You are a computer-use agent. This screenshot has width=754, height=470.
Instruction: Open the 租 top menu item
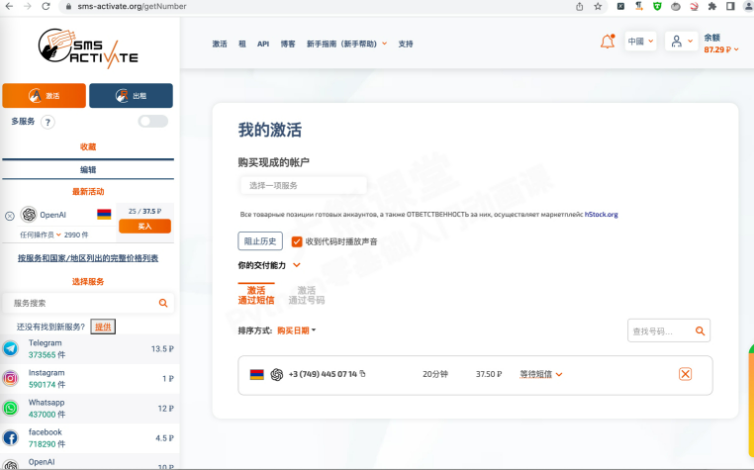[x=242, y=44]
